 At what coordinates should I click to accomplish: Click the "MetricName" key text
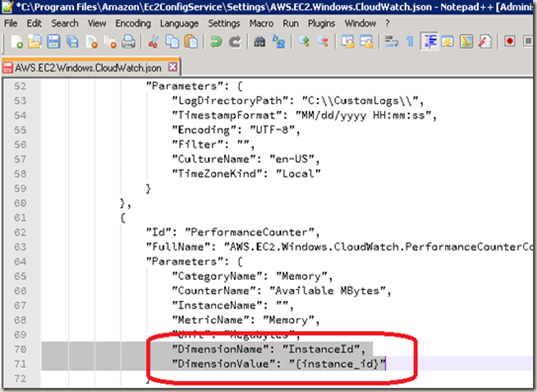tap(211, 320)
